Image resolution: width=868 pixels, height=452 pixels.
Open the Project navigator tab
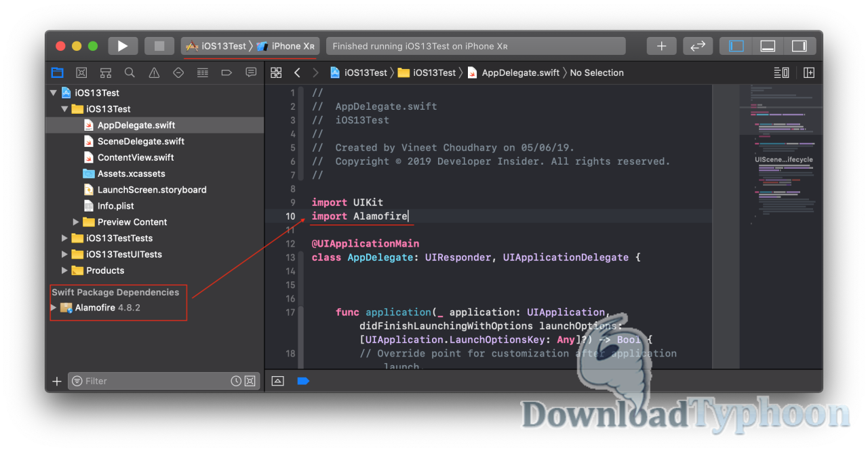click(58, 73)
